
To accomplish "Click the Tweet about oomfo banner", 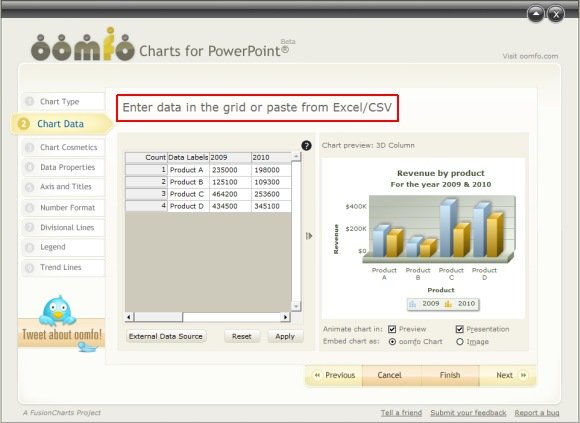I will click(61, 333).
